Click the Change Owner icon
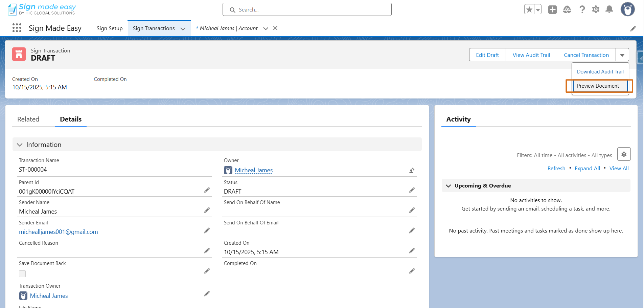 412,171
